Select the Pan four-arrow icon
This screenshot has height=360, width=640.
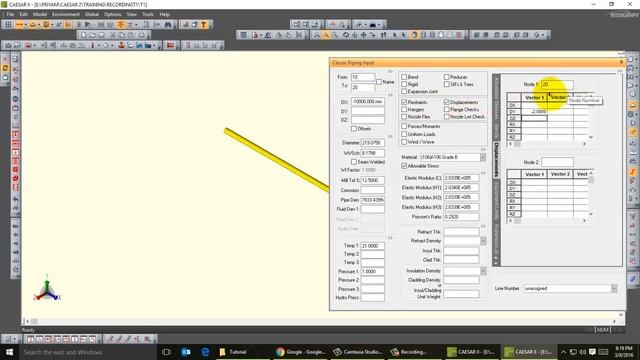pos(363,35)
